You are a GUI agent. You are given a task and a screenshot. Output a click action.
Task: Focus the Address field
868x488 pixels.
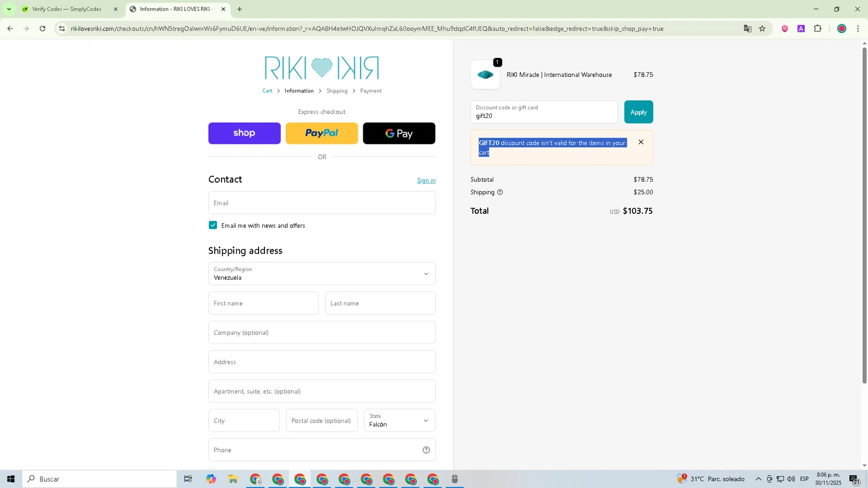point(322,362)
